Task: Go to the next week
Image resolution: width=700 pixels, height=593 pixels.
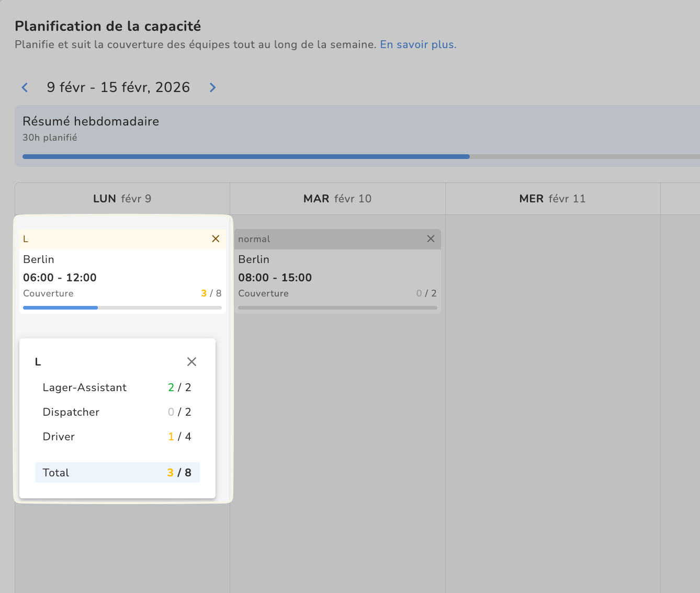Action: (212, 87)
